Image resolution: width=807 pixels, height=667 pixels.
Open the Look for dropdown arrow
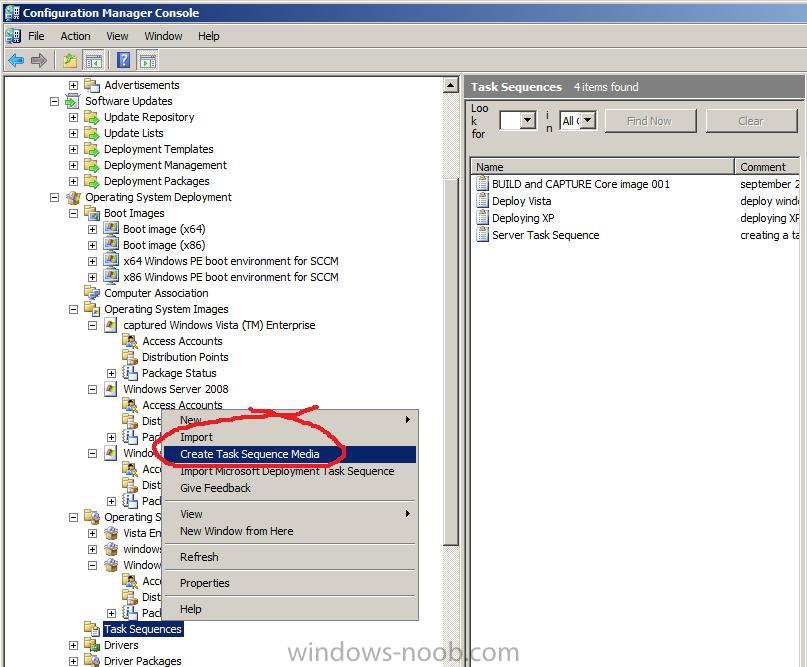[x=528, y=121]
